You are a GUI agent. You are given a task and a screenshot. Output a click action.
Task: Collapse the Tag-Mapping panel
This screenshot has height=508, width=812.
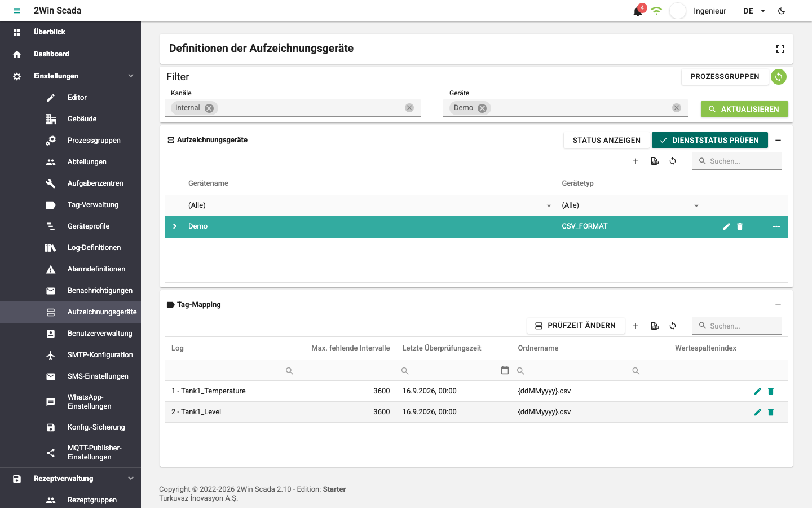tap(778, 305)
